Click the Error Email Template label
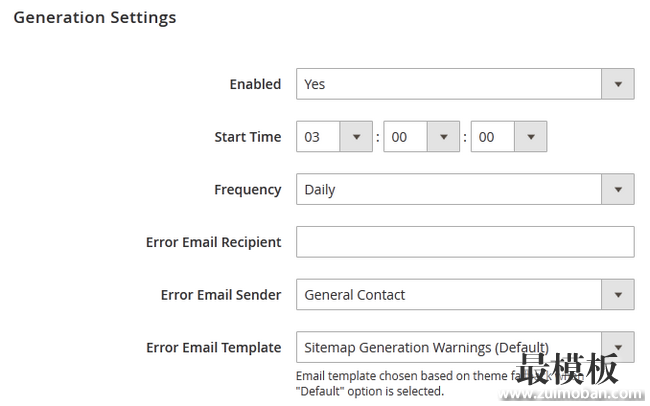 [213, 348]
